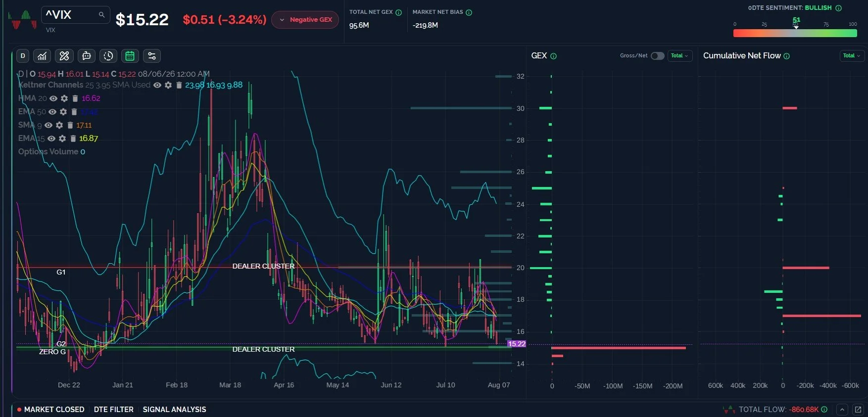Click the long red net flow bar near 17

tap(822, 316)
